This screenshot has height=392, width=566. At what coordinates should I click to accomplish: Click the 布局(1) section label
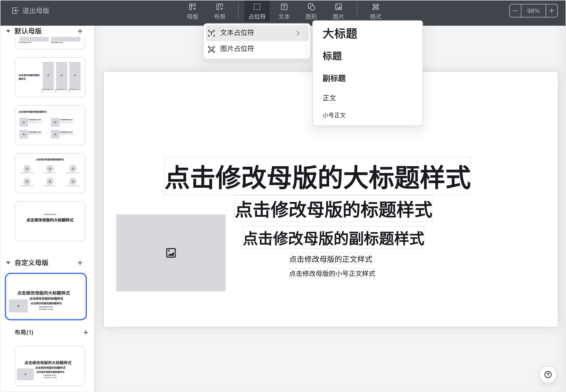coord(24,332)
